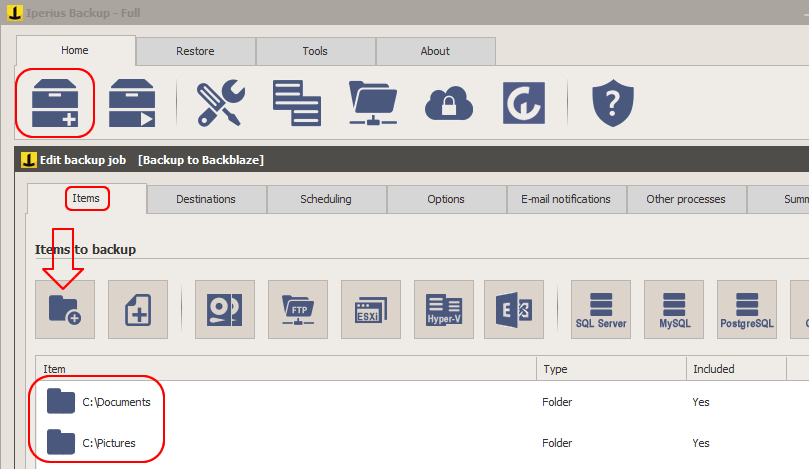Select the C:\Documents row text
Viewport: 809px width, 469px height.
click(117, 402)
